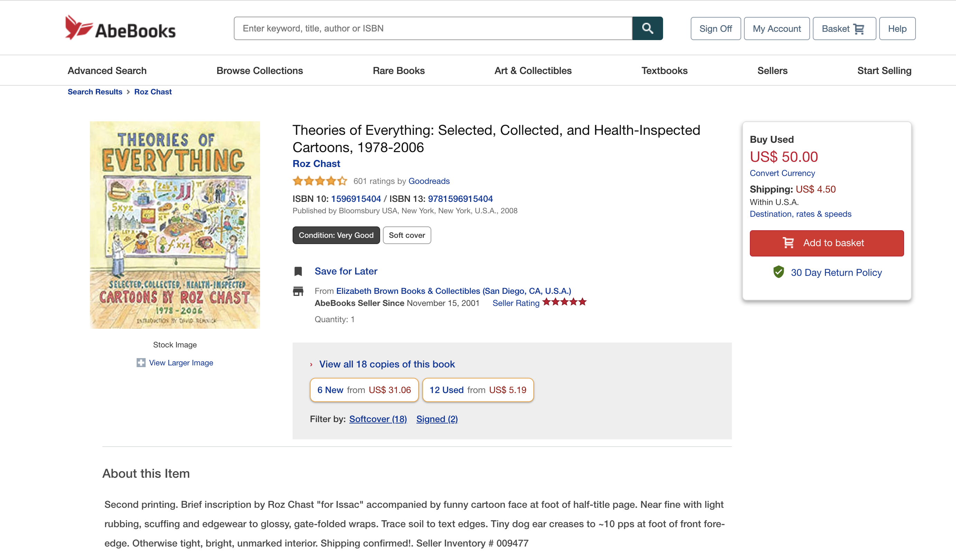This screenshot has height=560, width=956.
Task: Toggle the Softcover (18) filter
Action: [x=378, y=419]
